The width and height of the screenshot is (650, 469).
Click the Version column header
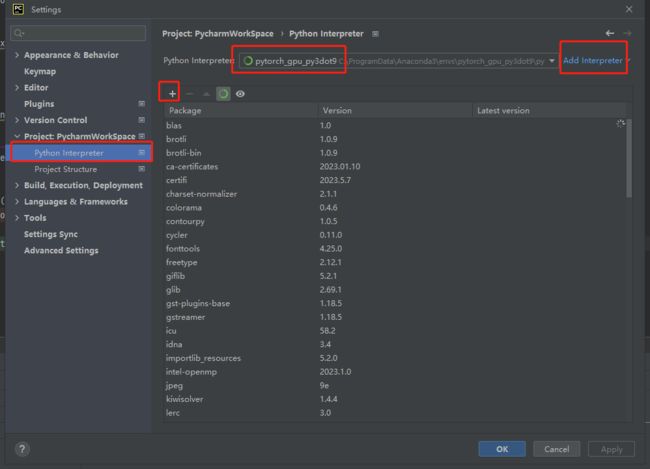(x=395, y=111)
